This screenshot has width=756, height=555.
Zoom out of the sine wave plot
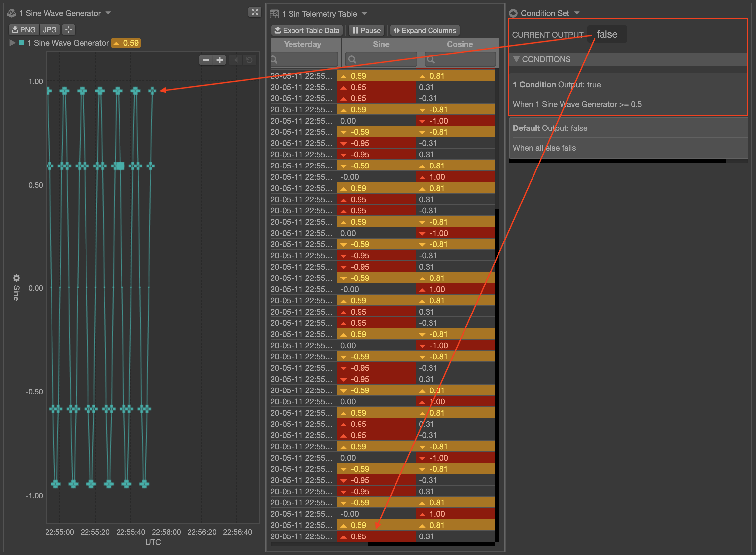pos(206,60)
